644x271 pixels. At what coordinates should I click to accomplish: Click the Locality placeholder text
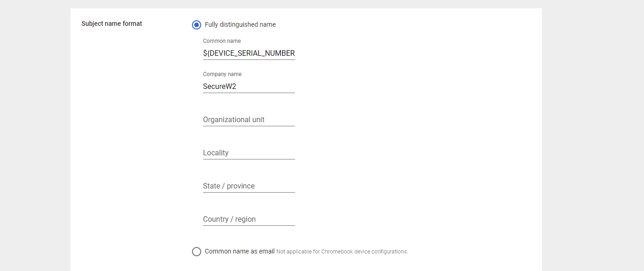pyautogui.click(x=216, y=153)
